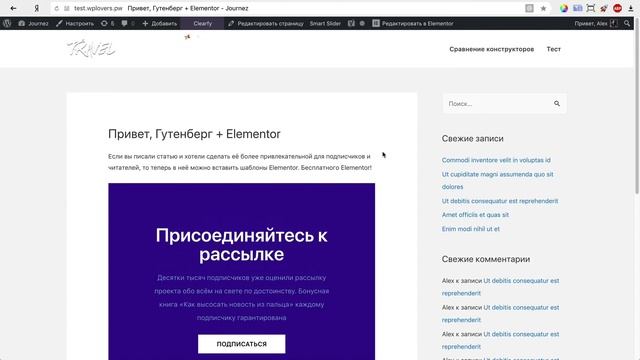Go back with the browser back arrow
Screen dimensions: 640x360
[x=13, y=8]
